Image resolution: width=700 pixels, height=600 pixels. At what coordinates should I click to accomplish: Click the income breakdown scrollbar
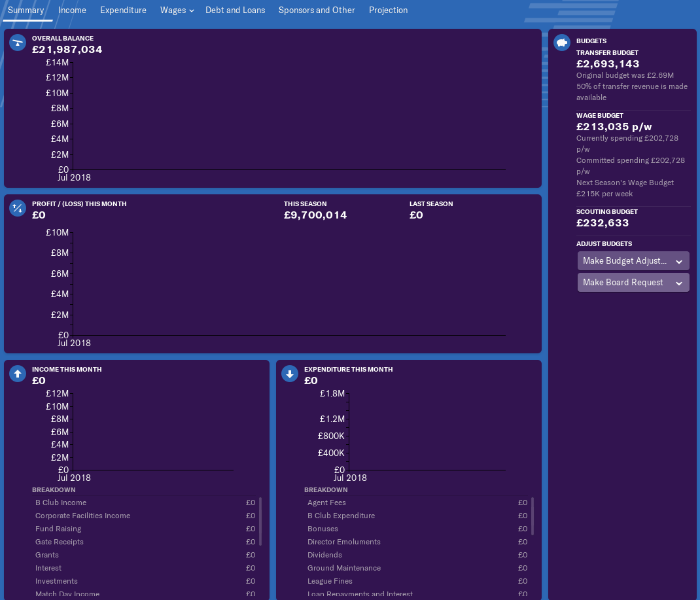pyautogui.click(x=260, y=521)
